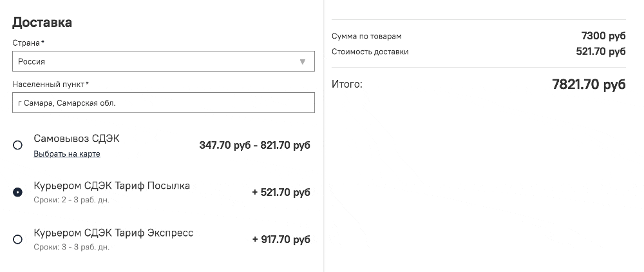Image resolution: width=644 pixels, height=272 pixels.
Task: Click the Курьером СДЭК Тариф Посылка label
Action: click(112, 186)
